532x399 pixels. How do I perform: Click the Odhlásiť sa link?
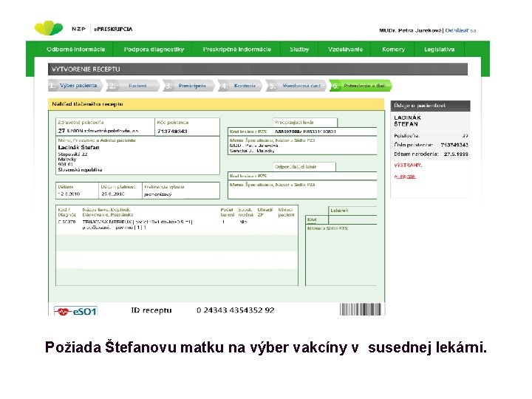460,30
